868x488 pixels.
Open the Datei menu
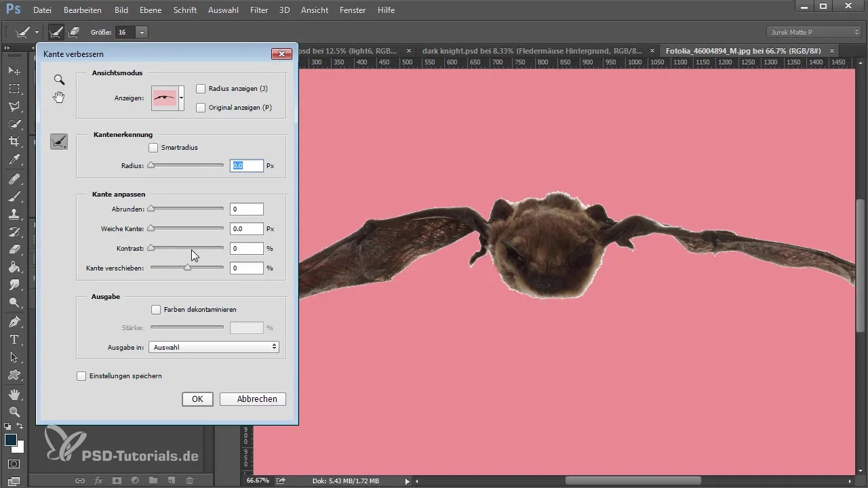click(42, 10)
